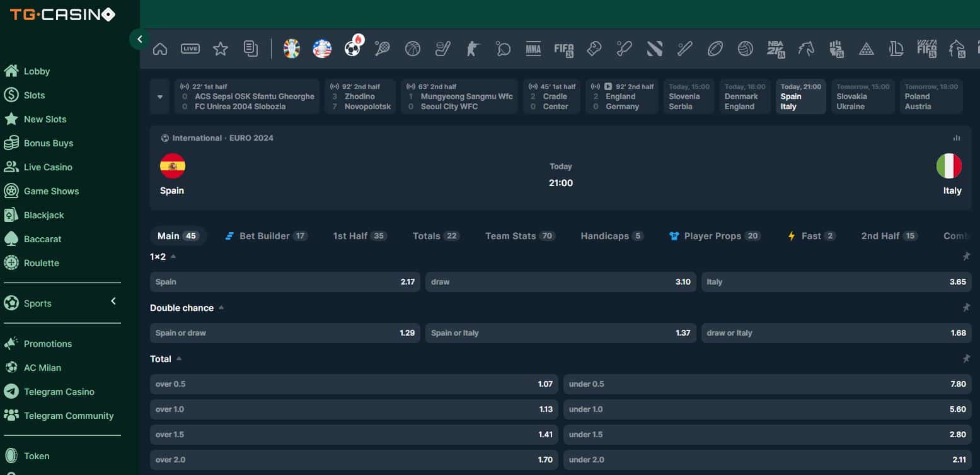This screenshot has height=475, width=980.
Task: Select the volleyball icon
Action: coord(746,49)
